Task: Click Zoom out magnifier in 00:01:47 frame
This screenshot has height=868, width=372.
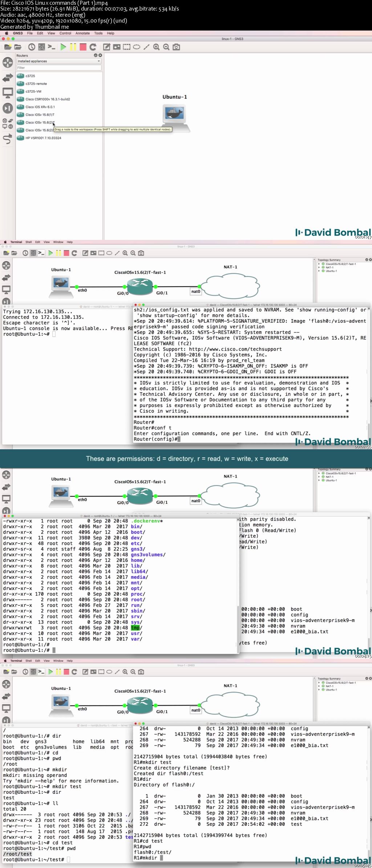Action: (x=166, y=47)
